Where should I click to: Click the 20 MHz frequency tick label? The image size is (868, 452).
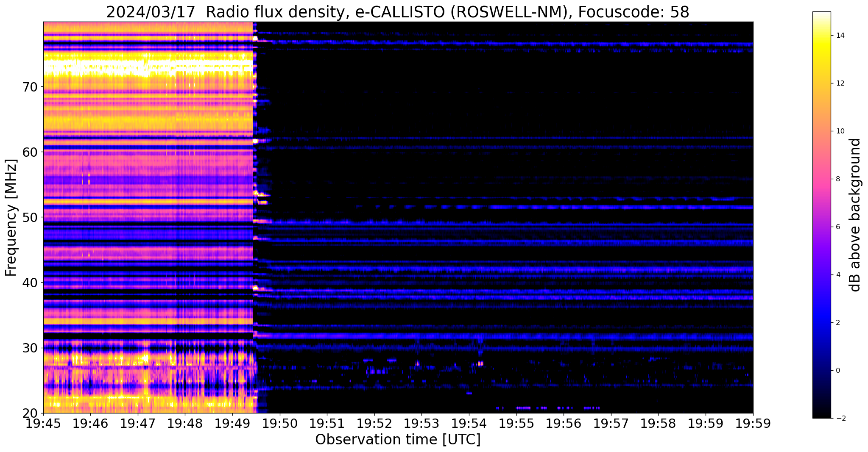coord(30,413)
